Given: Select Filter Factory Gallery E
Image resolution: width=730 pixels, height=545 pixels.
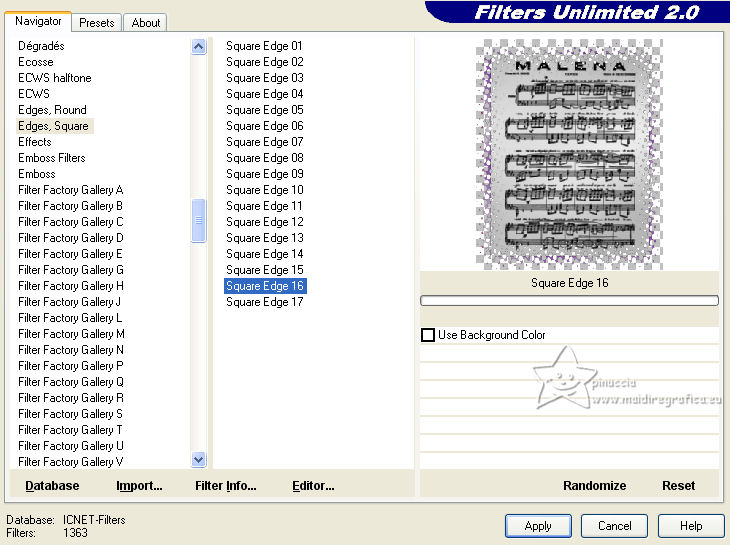Looking at the screenshot, I should (x=70, y=254).
